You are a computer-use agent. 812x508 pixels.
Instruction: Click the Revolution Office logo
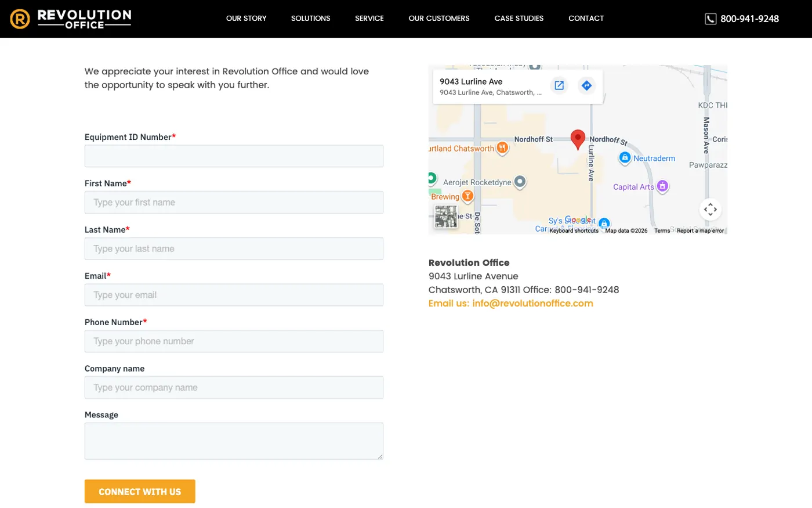point(71,19)
